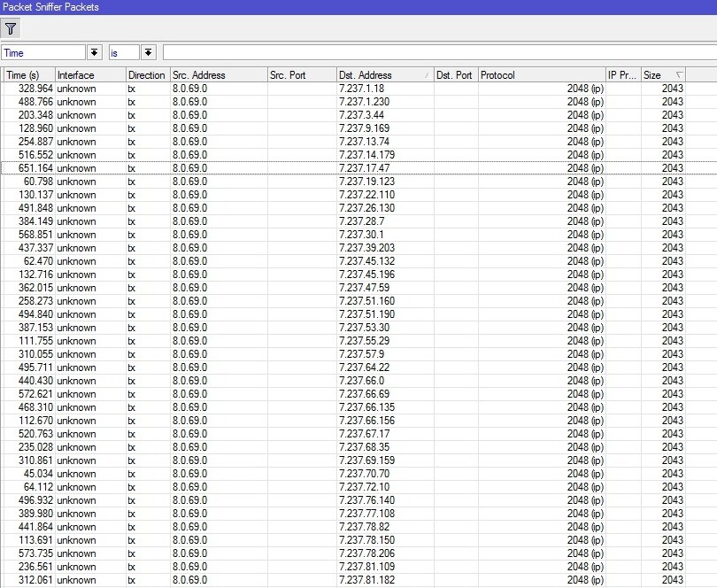Select row with destination 7.237.19.123
The width and height of the screenshot is (717, 588).
tap(358, 182)
